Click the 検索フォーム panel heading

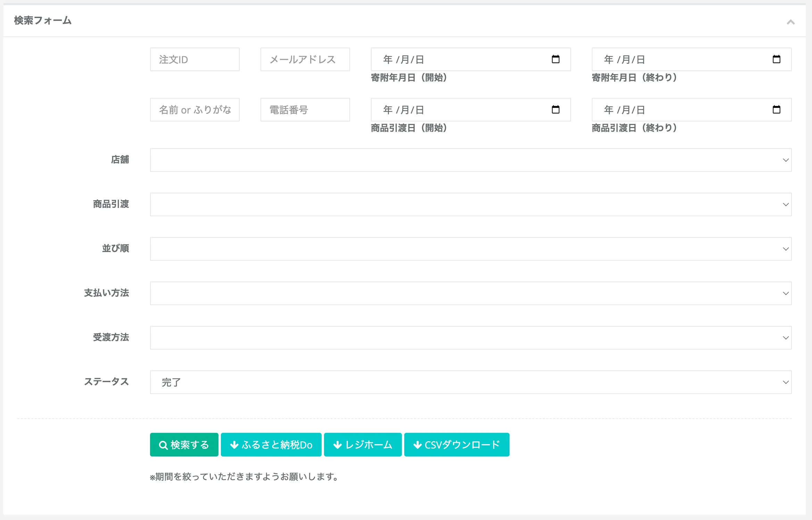43,20
